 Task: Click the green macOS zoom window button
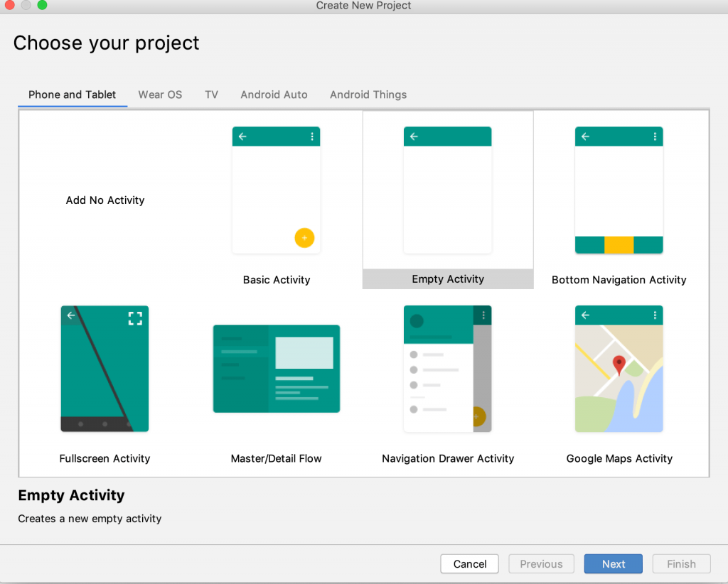(42, 6)
